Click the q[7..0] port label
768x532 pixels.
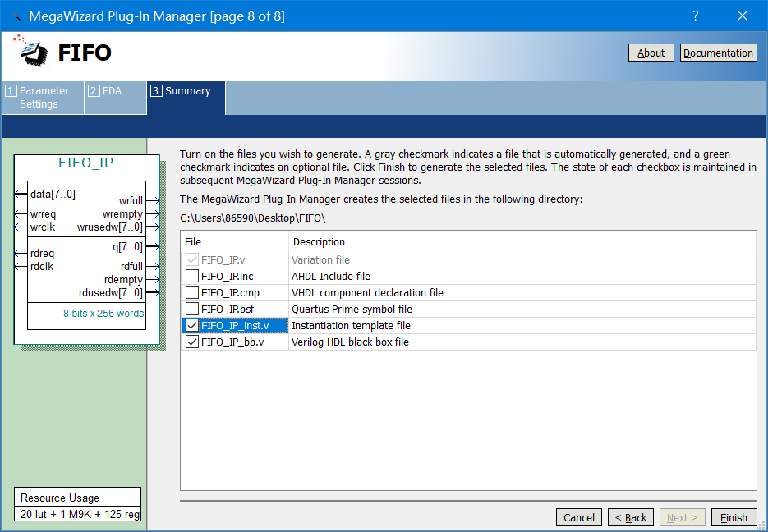click(x=128, y=246)
